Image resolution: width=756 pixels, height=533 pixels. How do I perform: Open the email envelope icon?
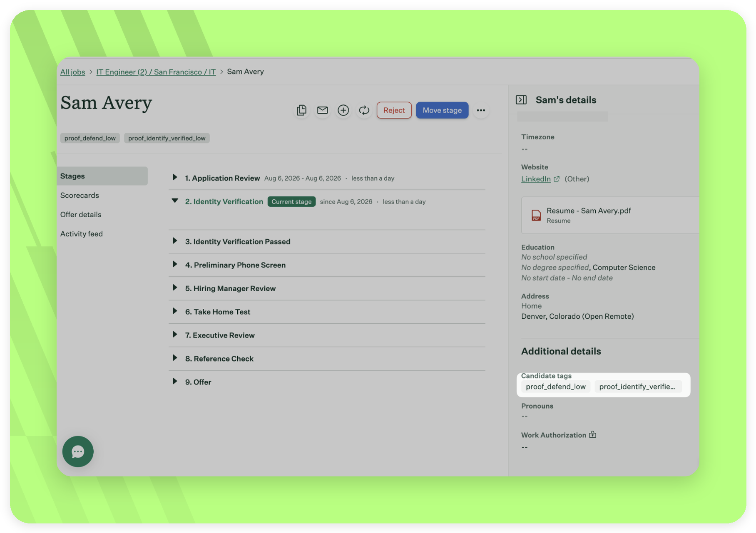point(322,110)
